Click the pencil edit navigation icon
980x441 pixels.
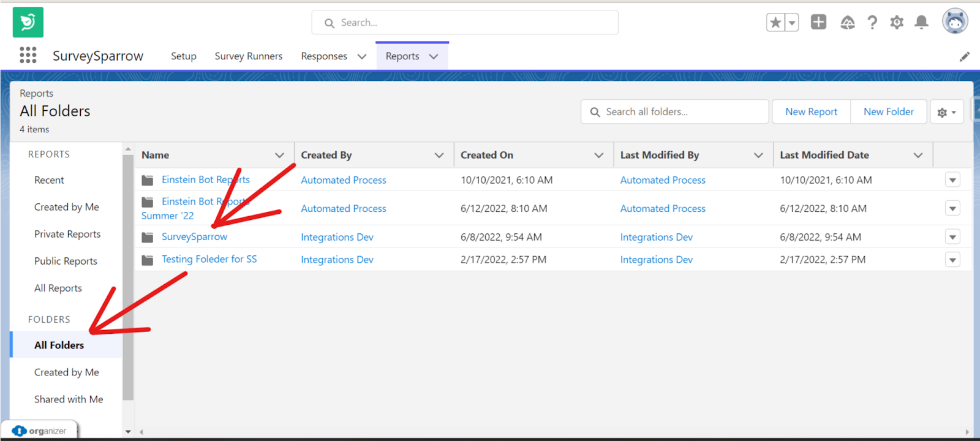point(964,57)
